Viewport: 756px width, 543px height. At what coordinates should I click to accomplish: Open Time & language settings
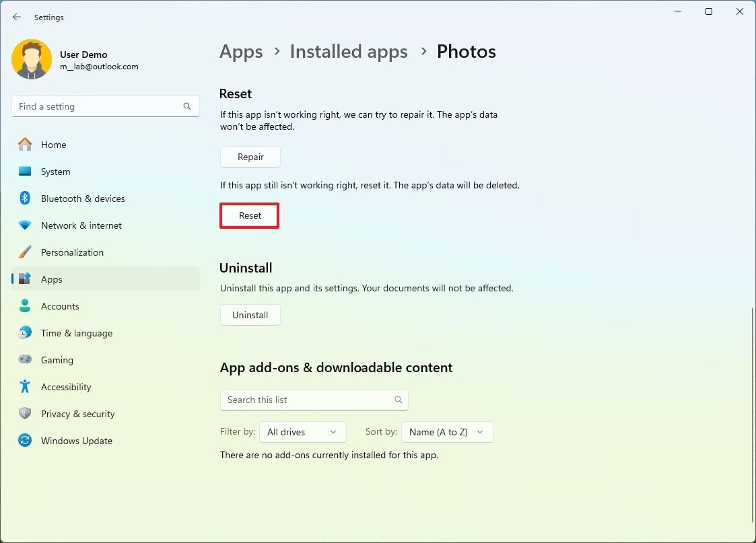pyautogui.click(x=106, y=334)
